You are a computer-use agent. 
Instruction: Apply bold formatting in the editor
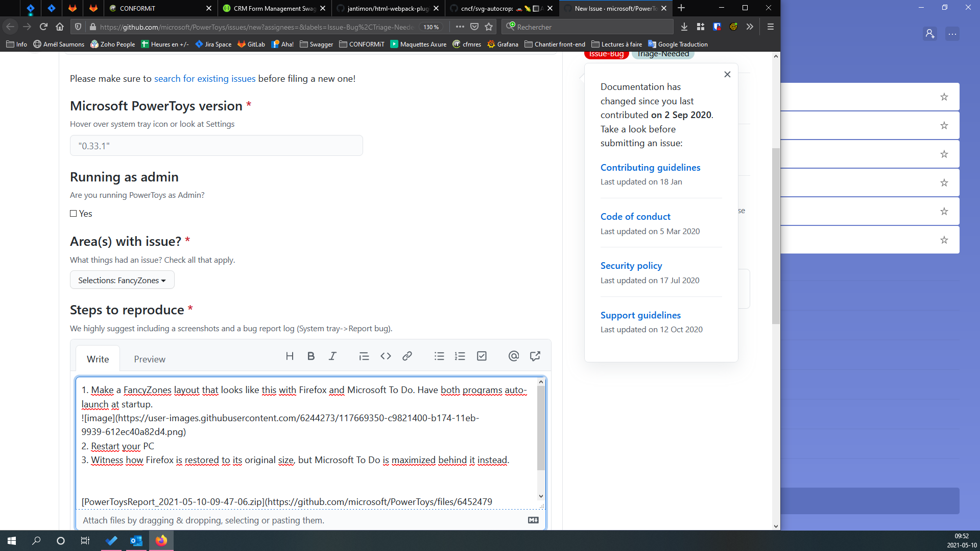311,356
